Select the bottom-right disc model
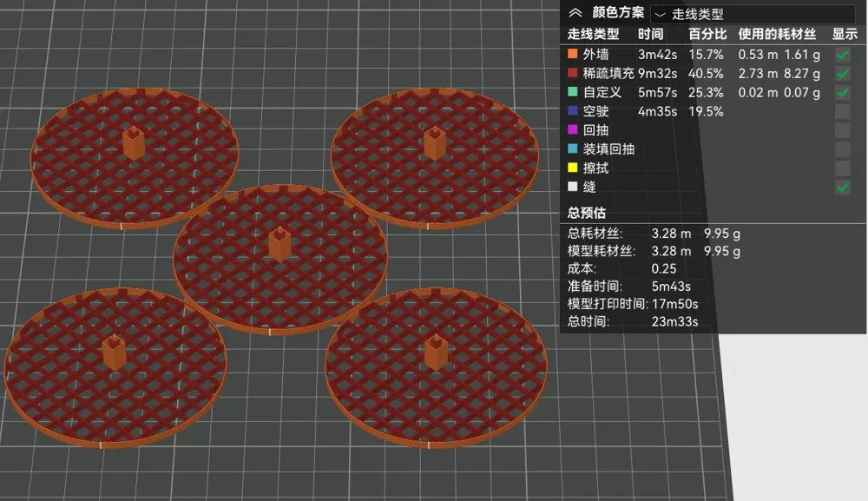The height and width of the screenshot is (501, 868). pos(436,367)
